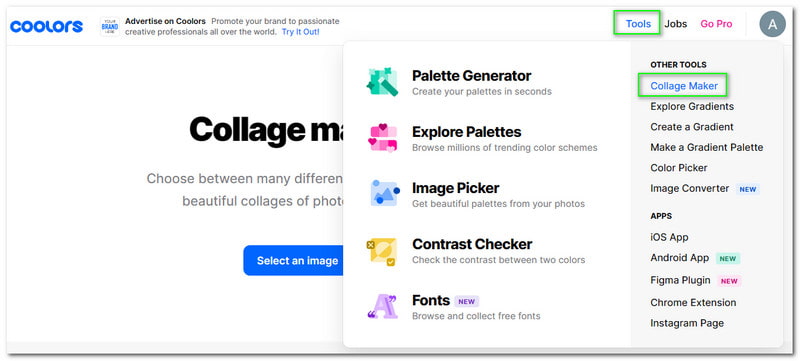Click the Try It Out! link

pyautogui.click(x=301, y=32)
